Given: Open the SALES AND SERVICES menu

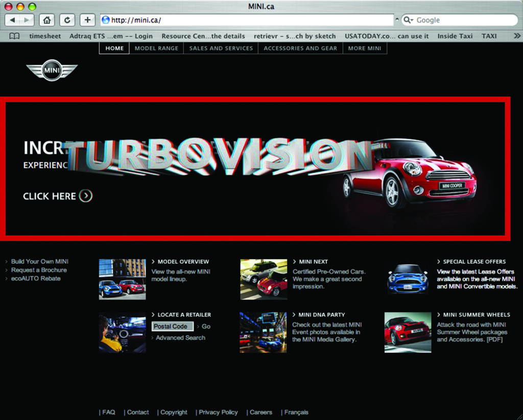Looking at the screenshot, I should pyautogui.click(x=221, y=48).
